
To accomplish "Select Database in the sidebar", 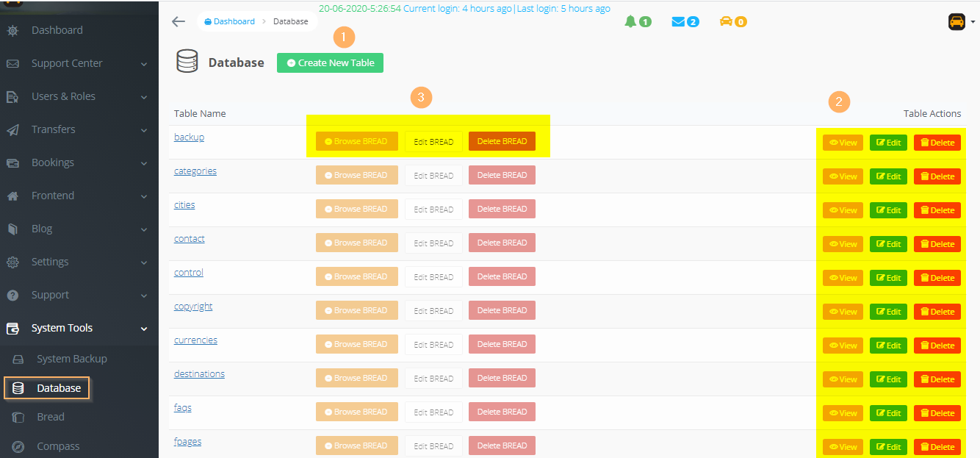I will click(58, 388).
